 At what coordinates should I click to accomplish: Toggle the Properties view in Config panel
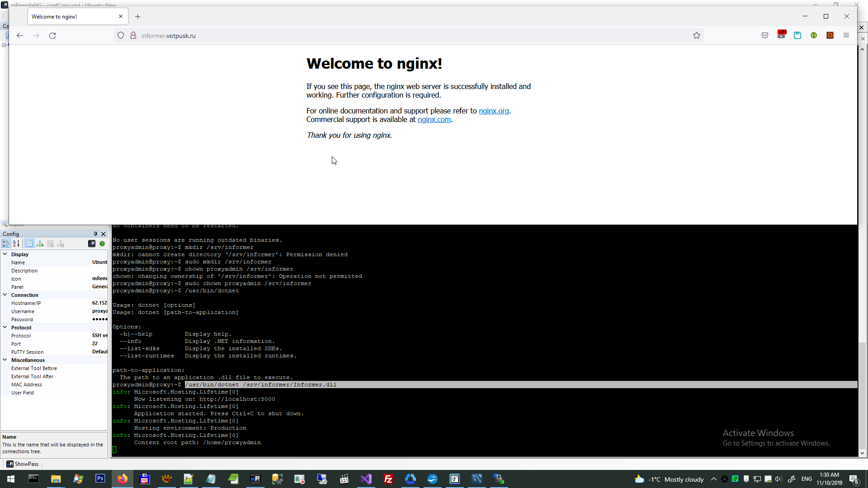(29, 244)
